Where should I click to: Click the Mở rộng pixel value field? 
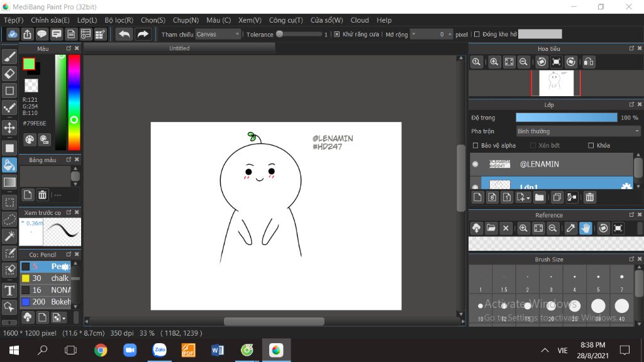click(431, 35)
